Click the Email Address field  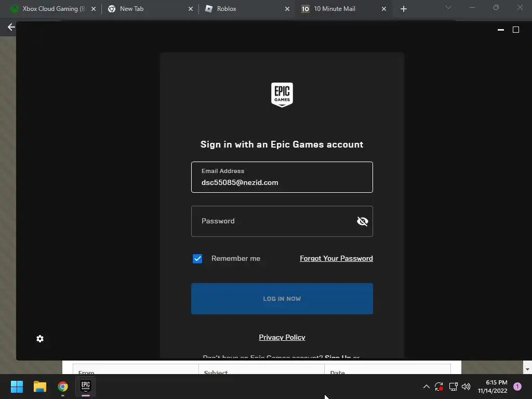click(x=282, y=177)
